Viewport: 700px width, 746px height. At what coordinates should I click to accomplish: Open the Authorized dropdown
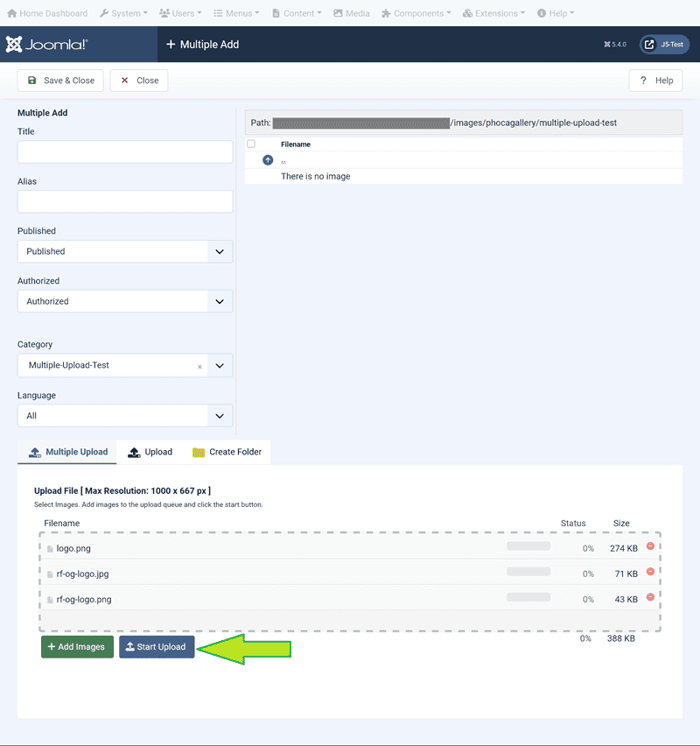220,301
